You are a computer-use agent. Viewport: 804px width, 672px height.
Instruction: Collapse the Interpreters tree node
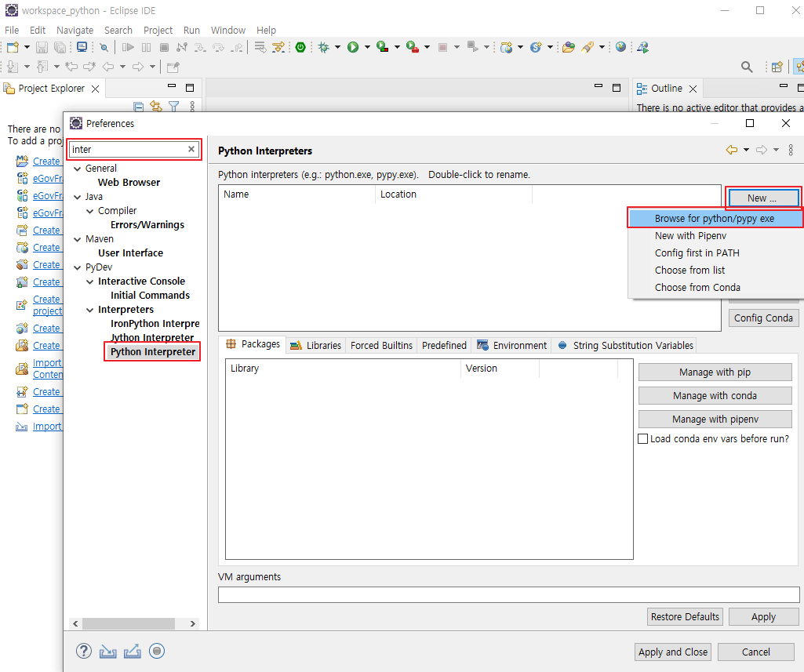89,310
